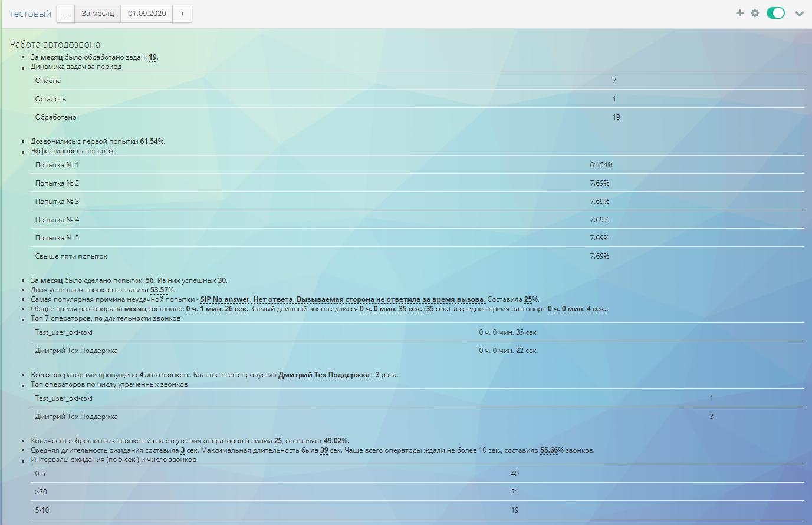Click the date field 01.09.2020
The image size is (812, 525).
[147, 14]
